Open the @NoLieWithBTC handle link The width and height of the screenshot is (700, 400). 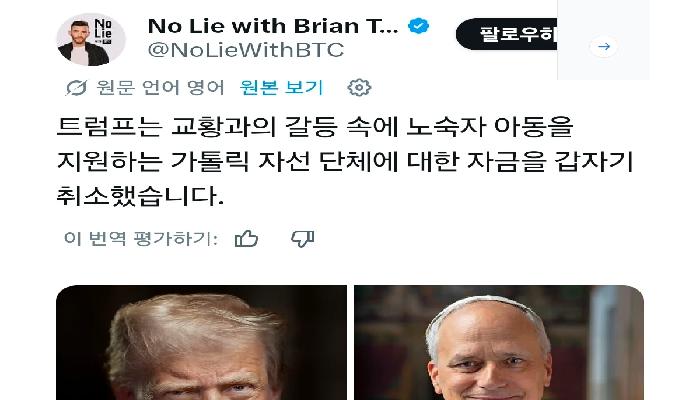246,50
